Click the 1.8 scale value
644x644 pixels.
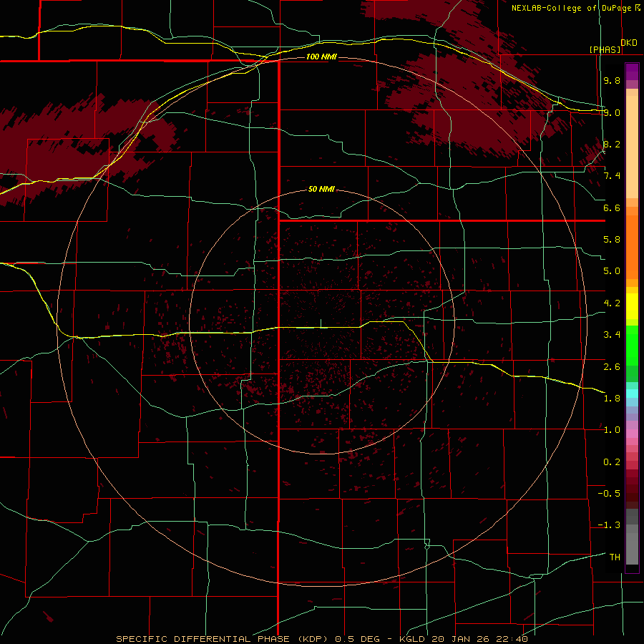[612, 399]
